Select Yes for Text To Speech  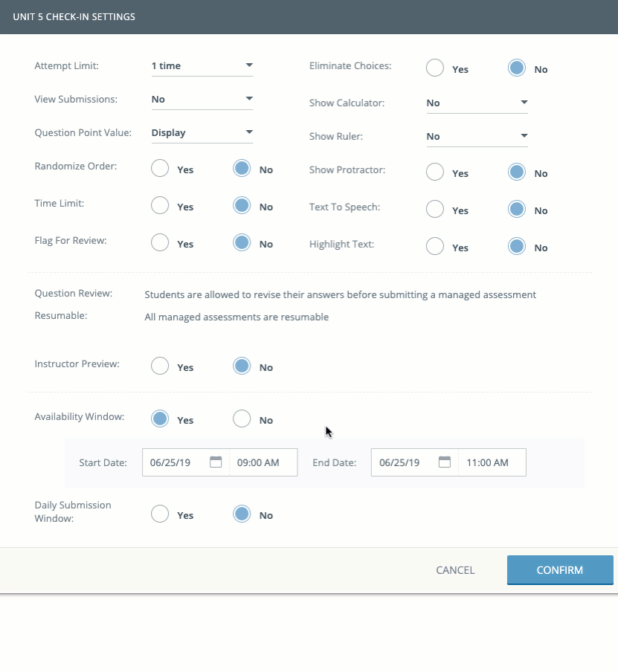tap(435, 210)
